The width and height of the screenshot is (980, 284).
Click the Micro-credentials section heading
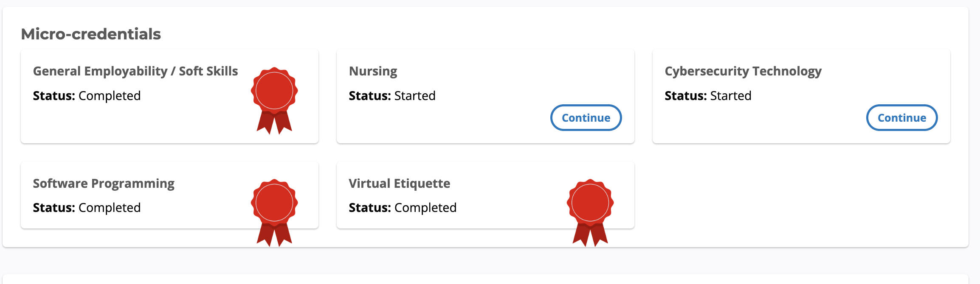(91, 34)
